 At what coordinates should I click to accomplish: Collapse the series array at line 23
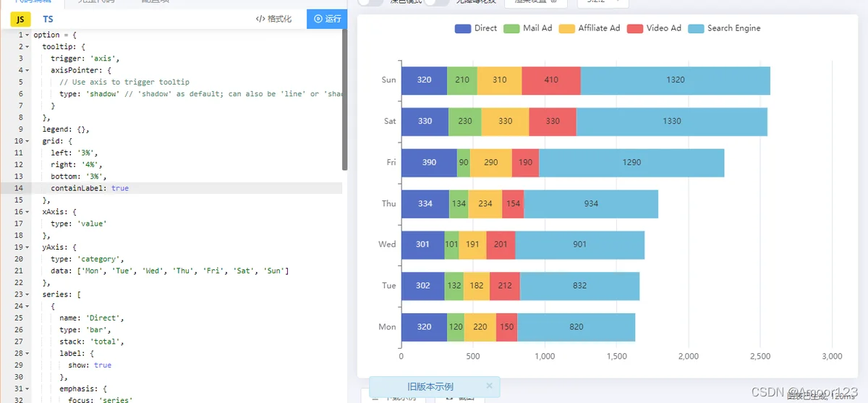pyautogui.click(x=27, y=294)
